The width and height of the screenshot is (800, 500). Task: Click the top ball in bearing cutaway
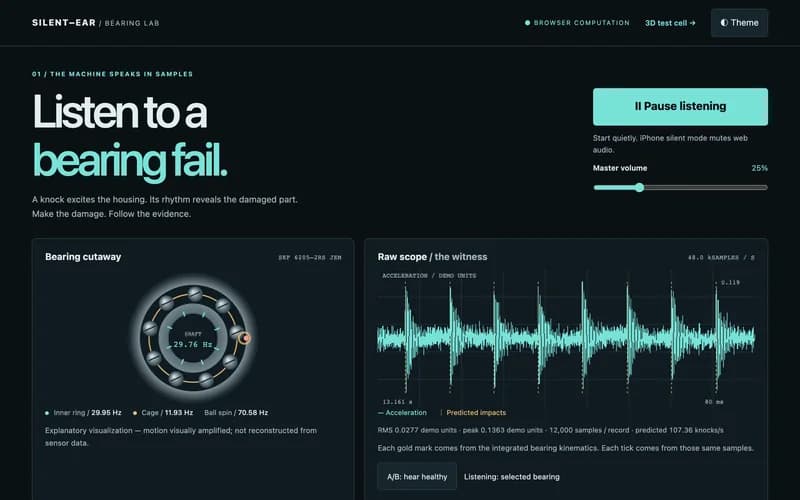195,294
